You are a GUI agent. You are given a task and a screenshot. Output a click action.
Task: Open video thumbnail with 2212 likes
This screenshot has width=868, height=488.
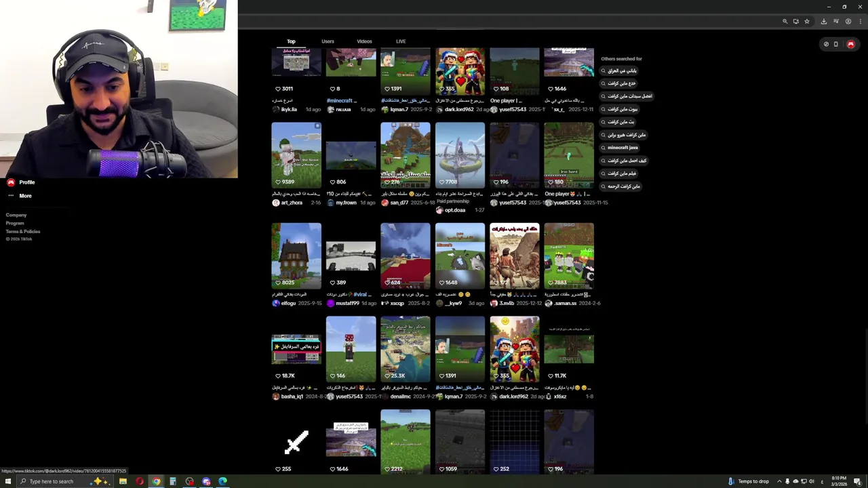tap(406, 442)
